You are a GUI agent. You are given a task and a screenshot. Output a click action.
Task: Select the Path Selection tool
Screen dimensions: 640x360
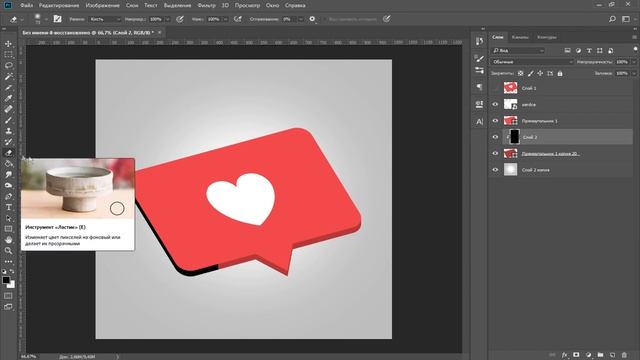8,218
